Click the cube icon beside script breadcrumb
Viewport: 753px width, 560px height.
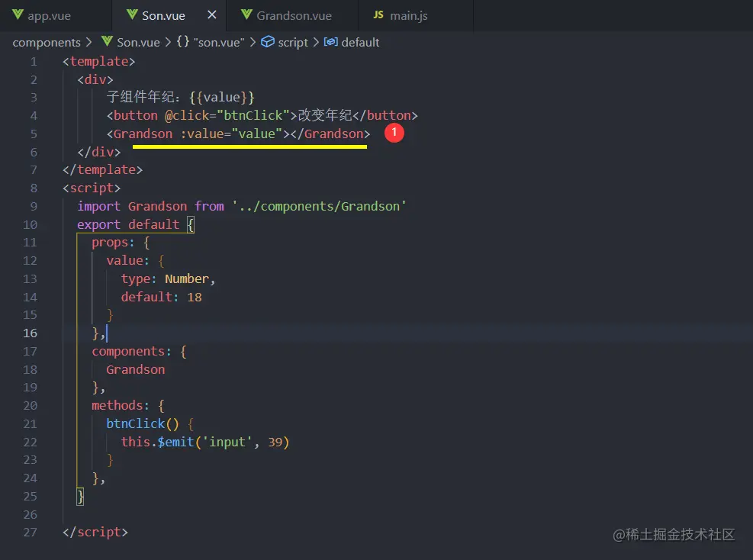click(268, 42)
